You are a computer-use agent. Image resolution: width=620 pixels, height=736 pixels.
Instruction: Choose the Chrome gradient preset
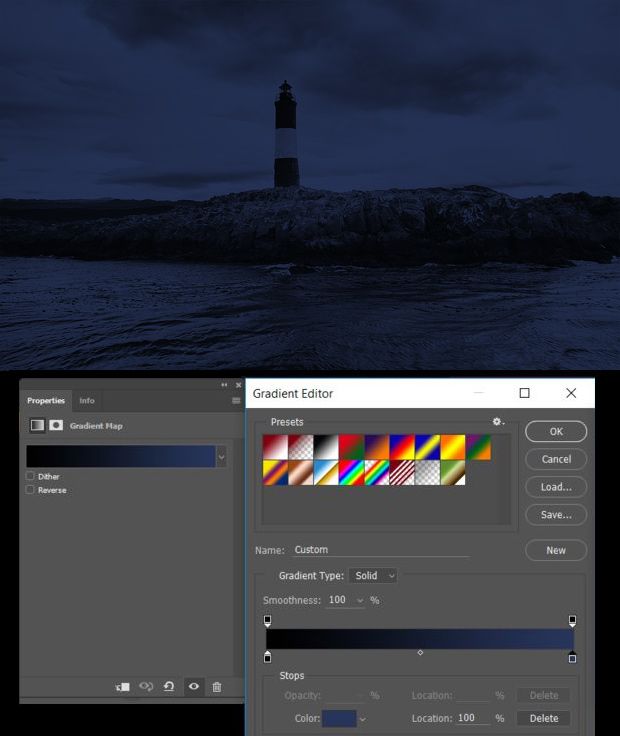click(326, 472)
